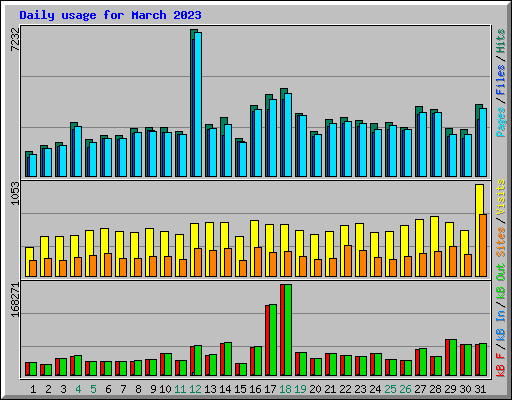Click the chart title 'Daily usage for March 2023'

[110, 15]
